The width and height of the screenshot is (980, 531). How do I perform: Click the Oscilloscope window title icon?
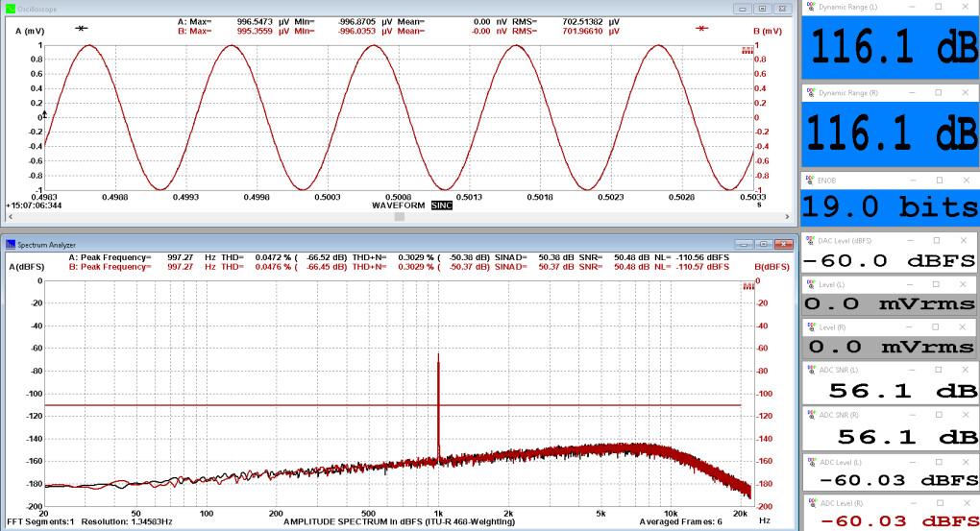[x=10, y=8]
